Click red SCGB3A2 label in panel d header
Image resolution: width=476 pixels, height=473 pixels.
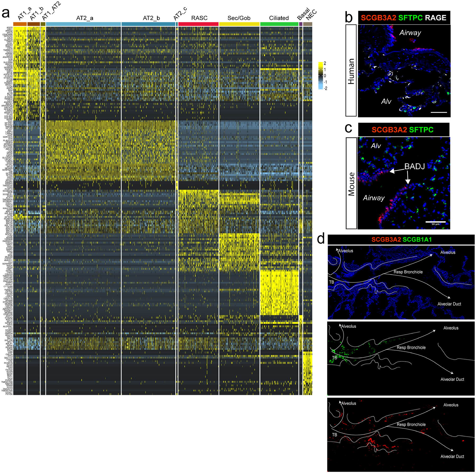[x=386, y=240]
